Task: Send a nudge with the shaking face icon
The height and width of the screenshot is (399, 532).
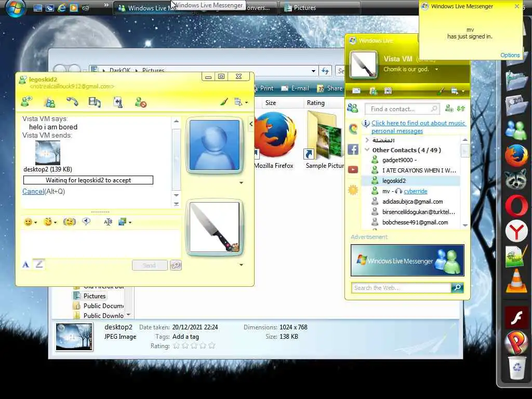Action: coord(70,222)
